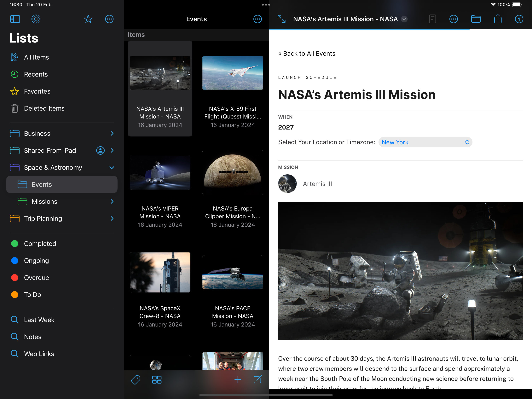Open NASA's PACE Mission item
The image size is (532, 399).
[233, 288]
